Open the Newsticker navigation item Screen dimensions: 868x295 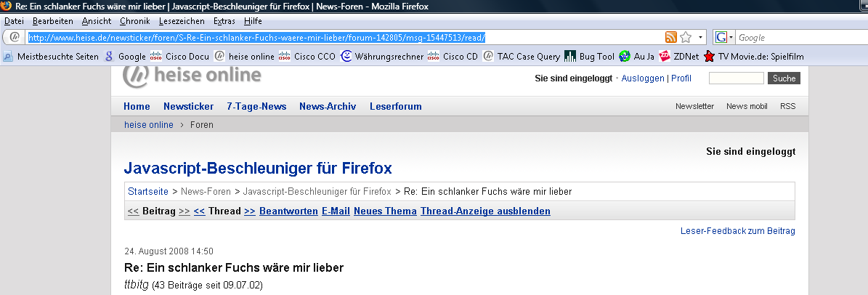188,106
